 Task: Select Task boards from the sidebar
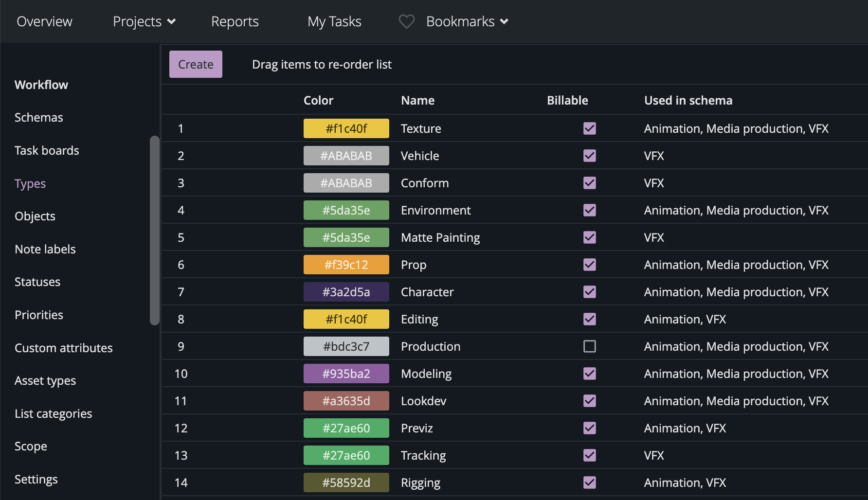coord(47,150)
